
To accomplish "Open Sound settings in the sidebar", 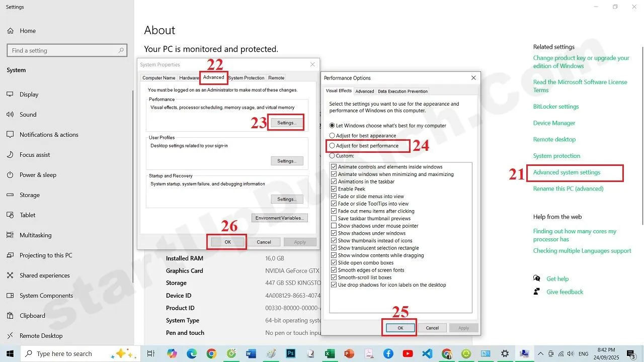I will (x=28, y=115).
